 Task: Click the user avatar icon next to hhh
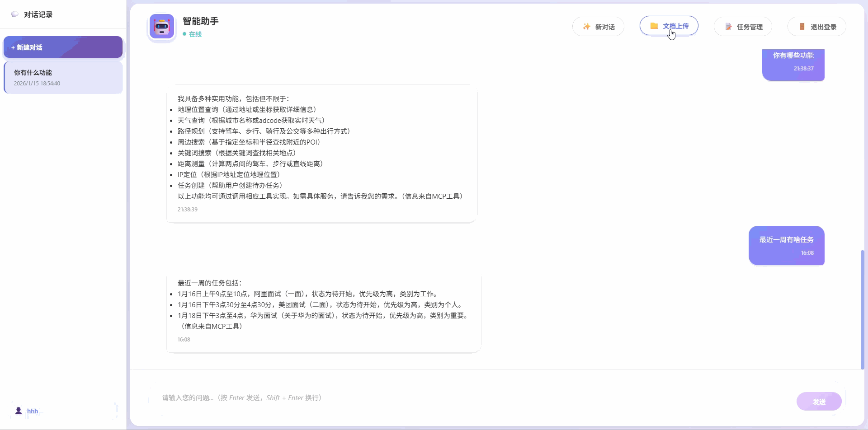click(x=19, y=410)
